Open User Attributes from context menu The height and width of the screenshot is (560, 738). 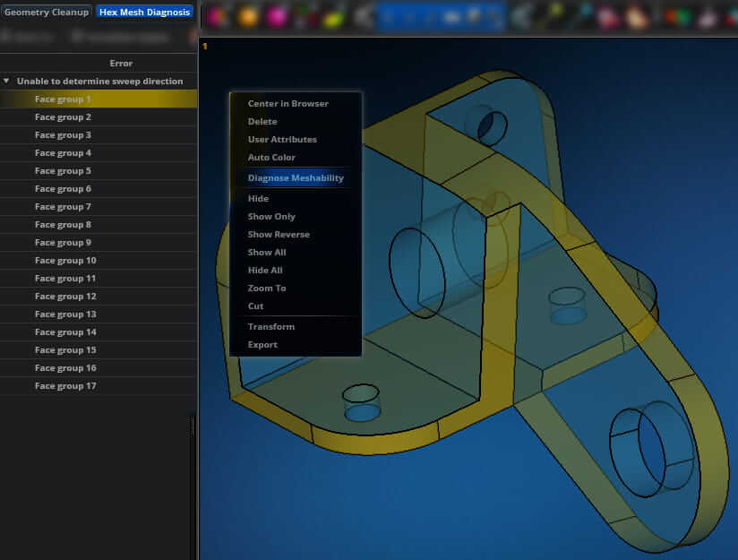tap(282, 140)
